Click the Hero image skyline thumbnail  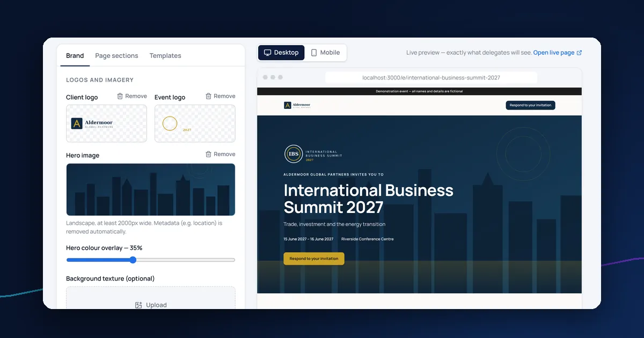151,189
